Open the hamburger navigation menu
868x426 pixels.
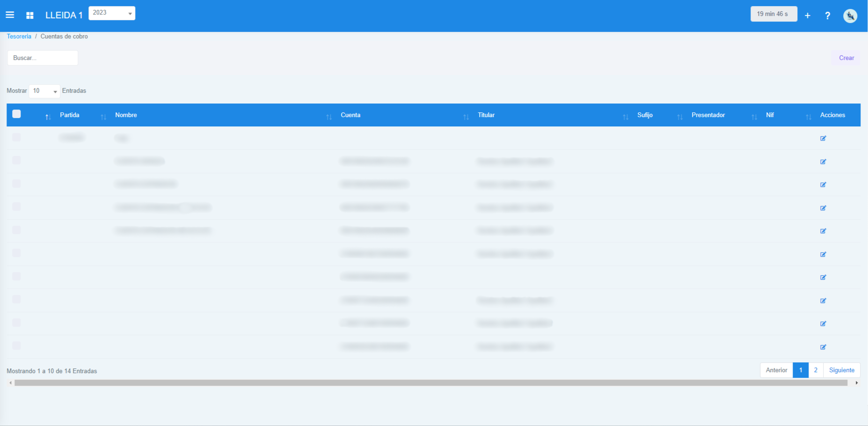(10, 15)
